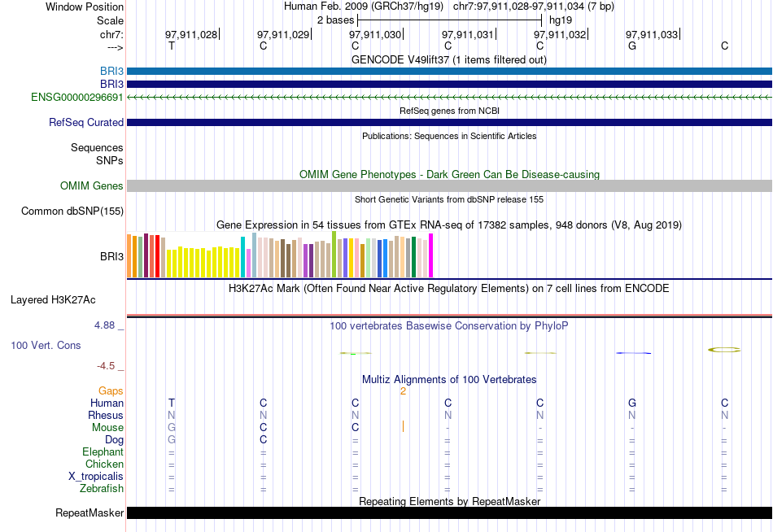Click the ENSG00000296691 green arrow line
The image size is (773, 532).
click(449, 97)
